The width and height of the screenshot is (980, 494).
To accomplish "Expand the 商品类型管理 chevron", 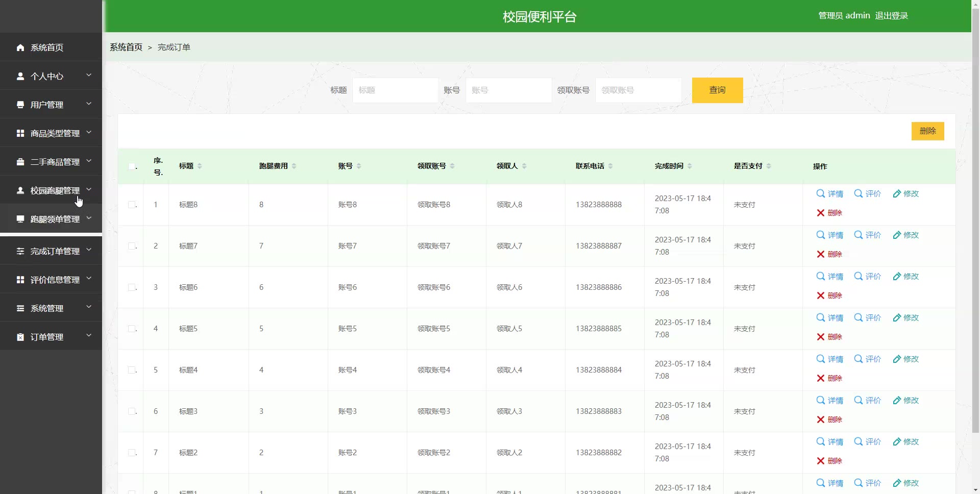I will [x=89, y=132].
